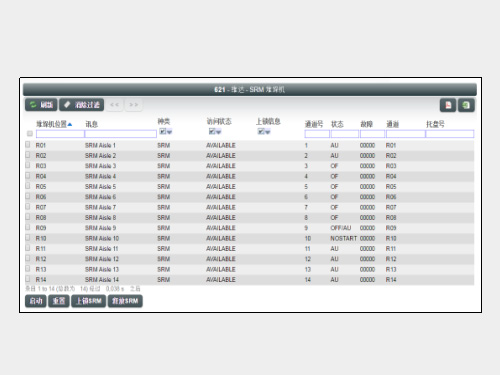Viewport: 500px width, 375px height.
Task: Click the cell 'SRM Aisle 8'
Action: (100, 218)
